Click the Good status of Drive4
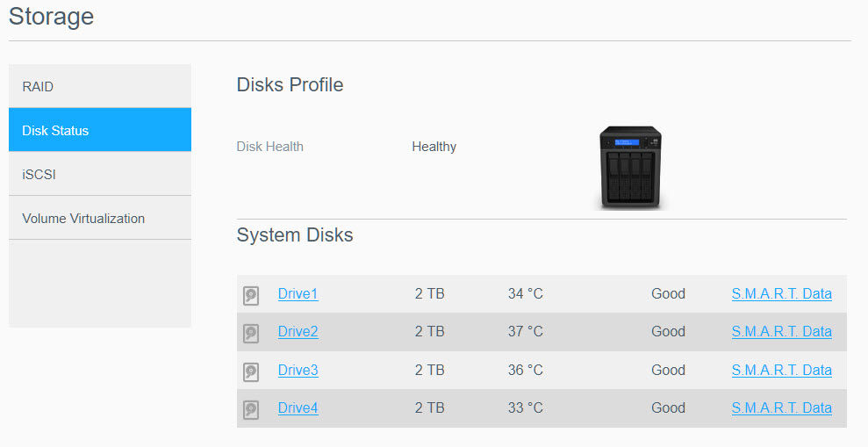The height and width of the screenshot is (447, 868). pos(668,408)
